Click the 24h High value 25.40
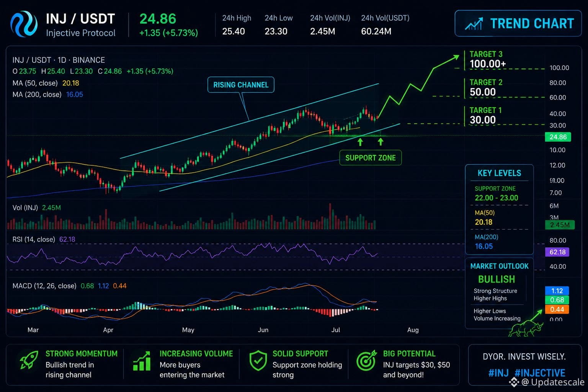 234,31
